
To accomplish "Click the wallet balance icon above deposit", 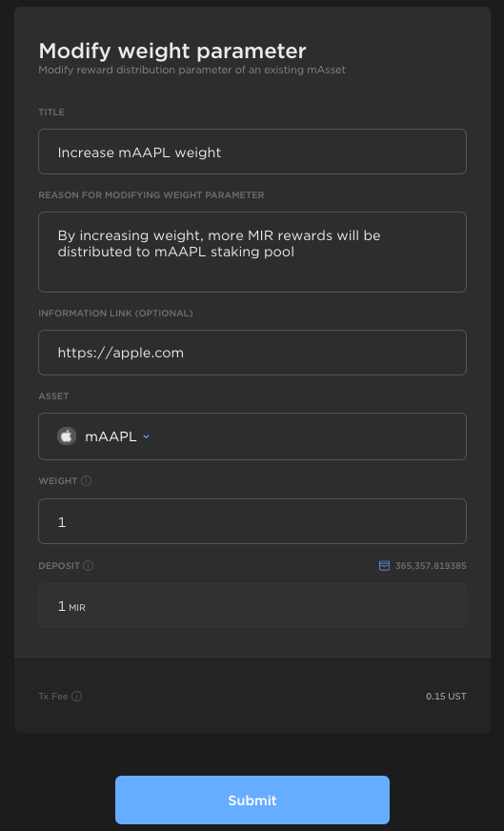I will (384, 565).
